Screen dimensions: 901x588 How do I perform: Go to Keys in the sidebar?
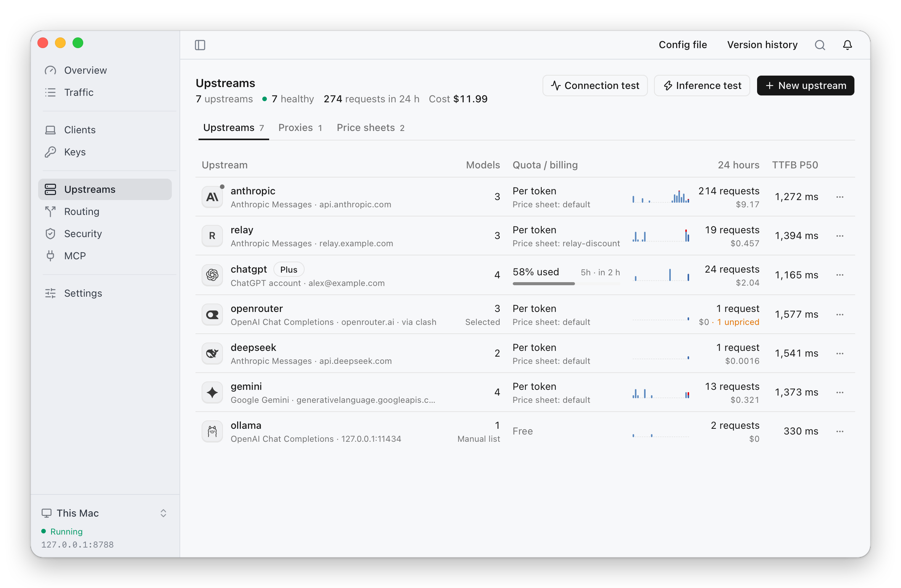pyautogui.click(x=105, y=152)
